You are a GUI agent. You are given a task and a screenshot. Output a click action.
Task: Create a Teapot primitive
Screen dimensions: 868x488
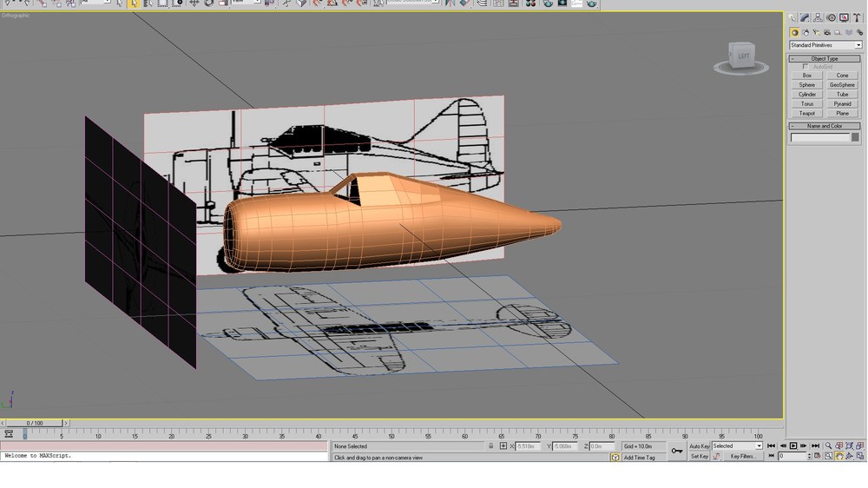click(806, 113)
